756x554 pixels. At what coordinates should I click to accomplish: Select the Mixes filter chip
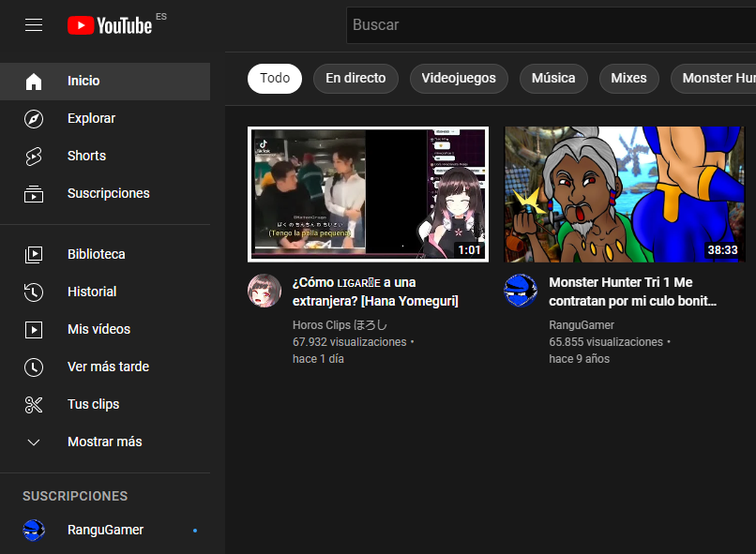pos(628,79)
